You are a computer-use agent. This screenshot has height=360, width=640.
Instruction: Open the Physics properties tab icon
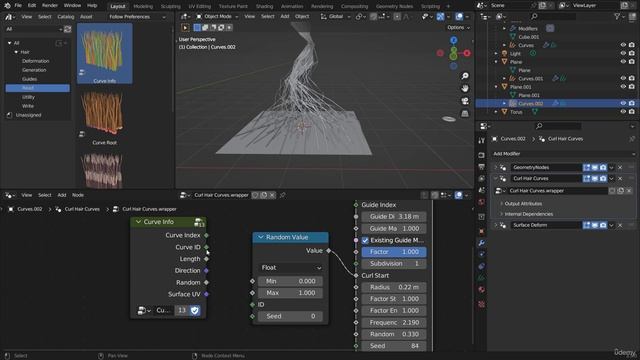point(482,266)
